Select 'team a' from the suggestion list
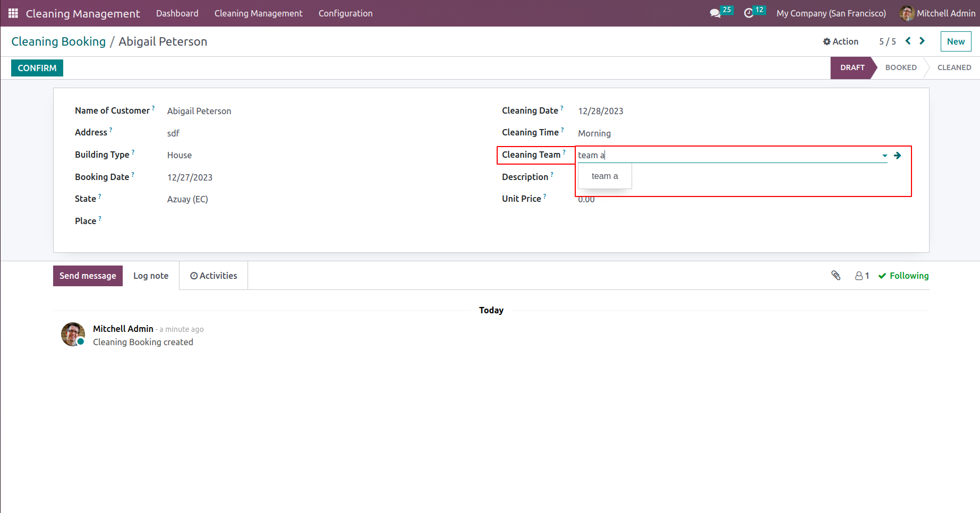Screen dimensions: 980x513 click(x=605, y=176)
